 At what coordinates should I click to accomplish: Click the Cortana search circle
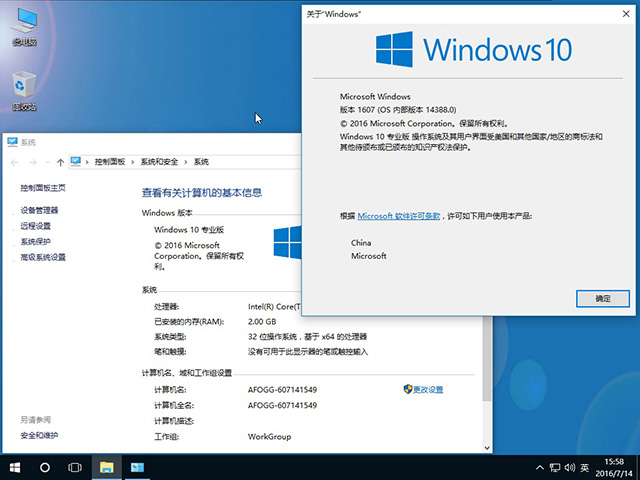(x=45, y=467)
